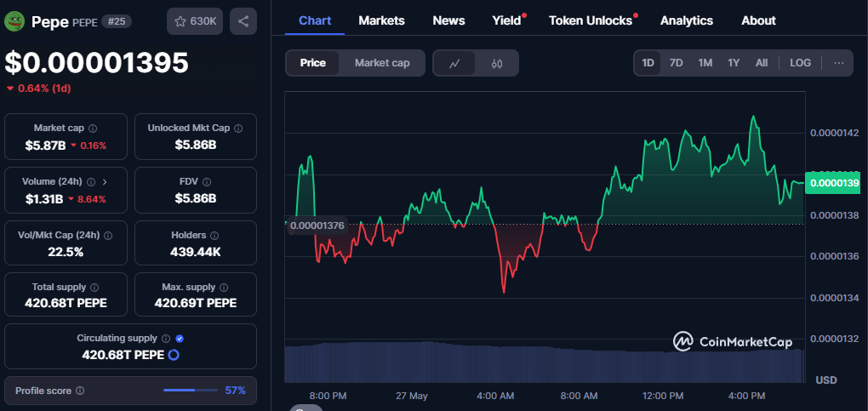Show info for Unlocked Mkt Cap
The image size is (868, 411).
238,128
